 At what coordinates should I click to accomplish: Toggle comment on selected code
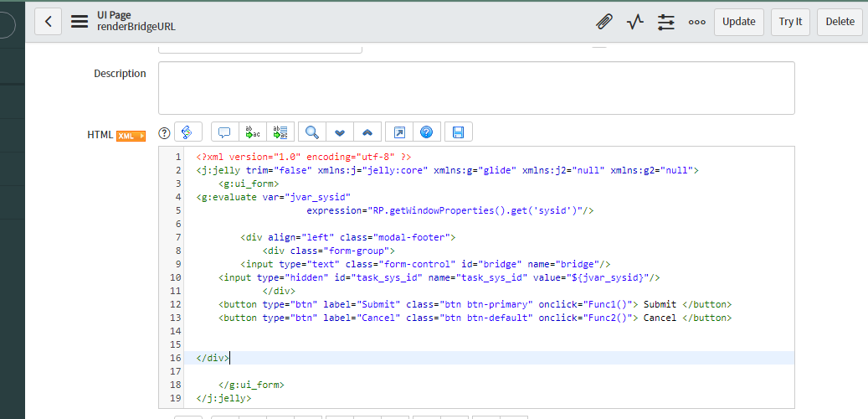[x=224, y=132]
